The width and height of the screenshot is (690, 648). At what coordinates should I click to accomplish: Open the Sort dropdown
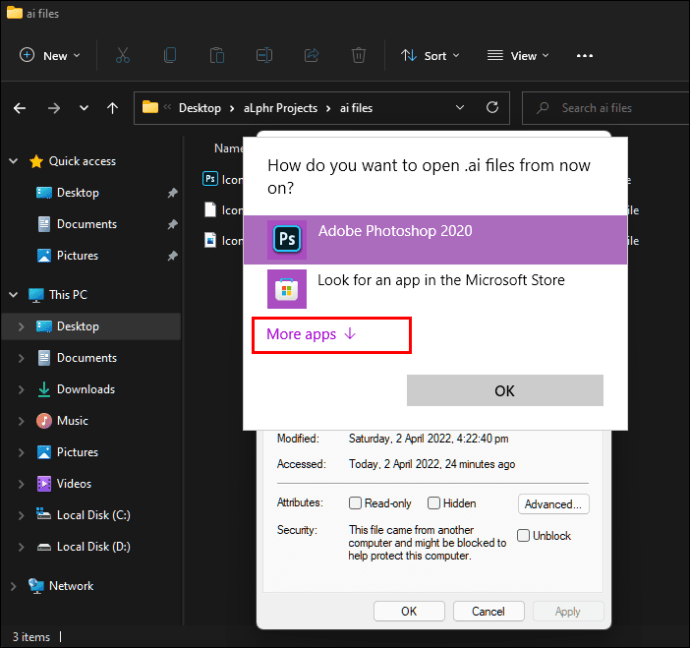click(x=430, y=55)
